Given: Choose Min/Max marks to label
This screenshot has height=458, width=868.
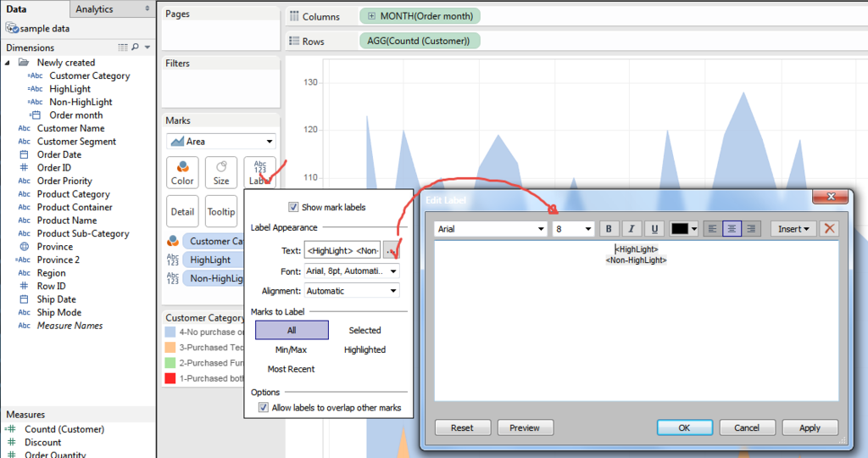Looking at the screenshot, I should click(292, 349).
